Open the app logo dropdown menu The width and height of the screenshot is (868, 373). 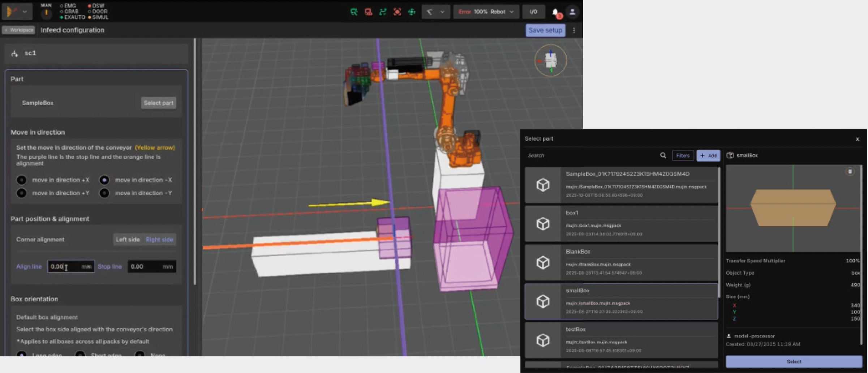(17, 12)
